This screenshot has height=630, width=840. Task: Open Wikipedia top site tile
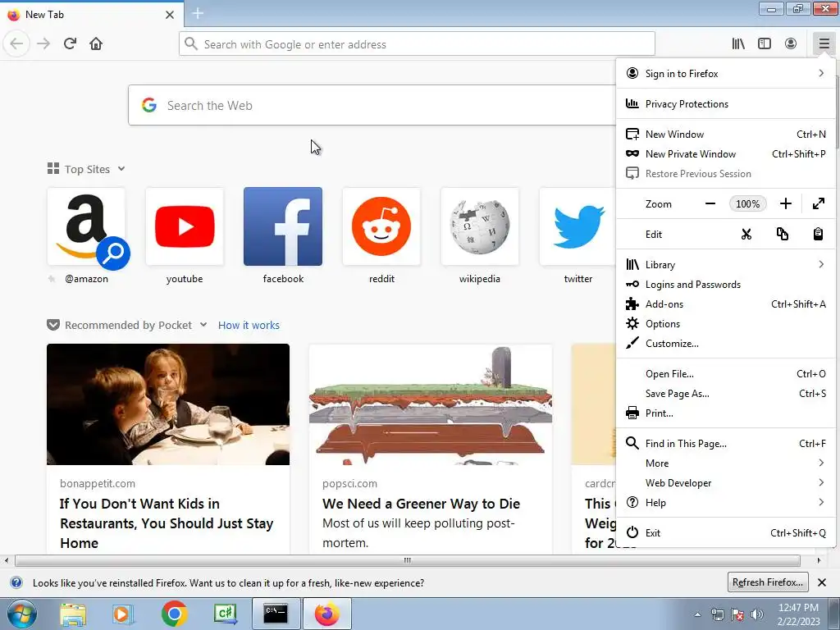click(x=479, y=226)
